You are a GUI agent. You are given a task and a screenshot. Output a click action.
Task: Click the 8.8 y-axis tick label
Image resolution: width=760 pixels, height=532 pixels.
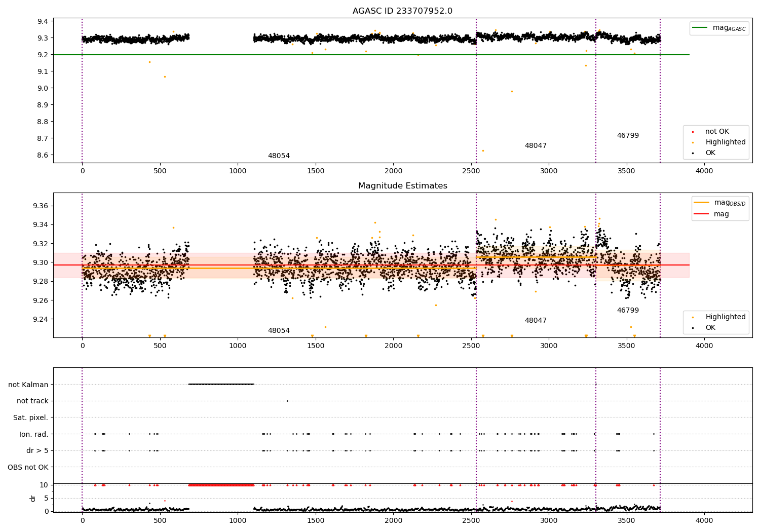pyautogui.click(x=43, y=122)
